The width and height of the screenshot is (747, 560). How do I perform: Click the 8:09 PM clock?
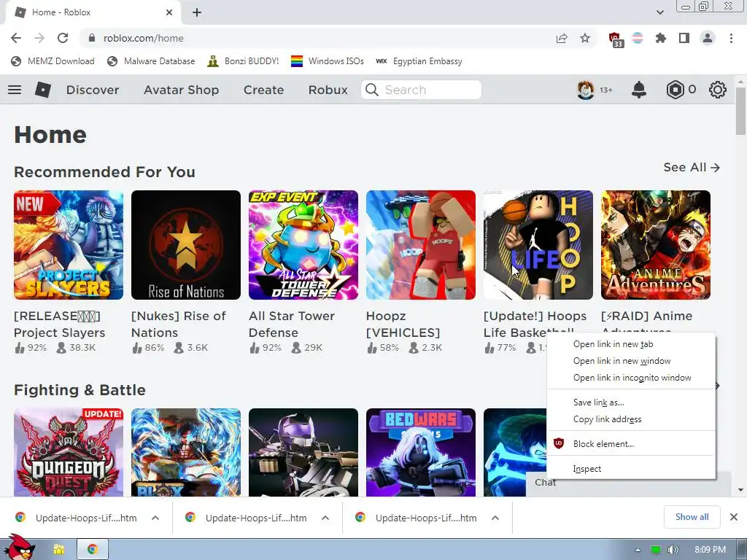click(710, 550)
